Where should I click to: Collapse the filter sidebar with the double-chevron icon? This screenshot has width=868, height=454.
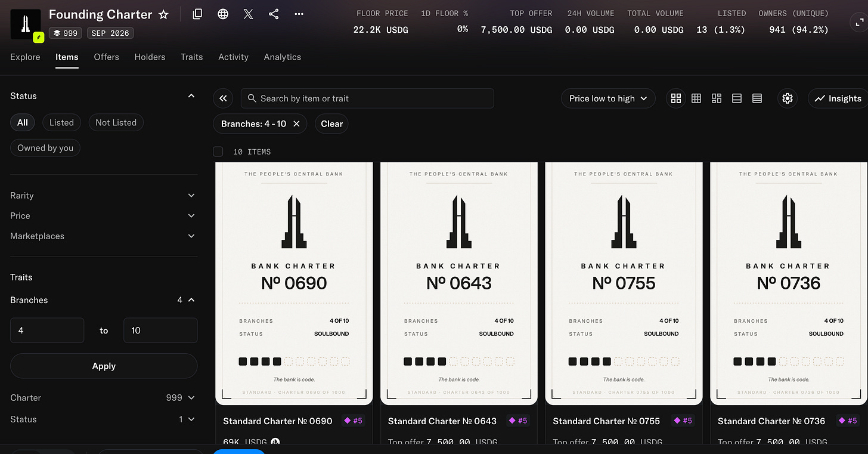coord(223,98)
